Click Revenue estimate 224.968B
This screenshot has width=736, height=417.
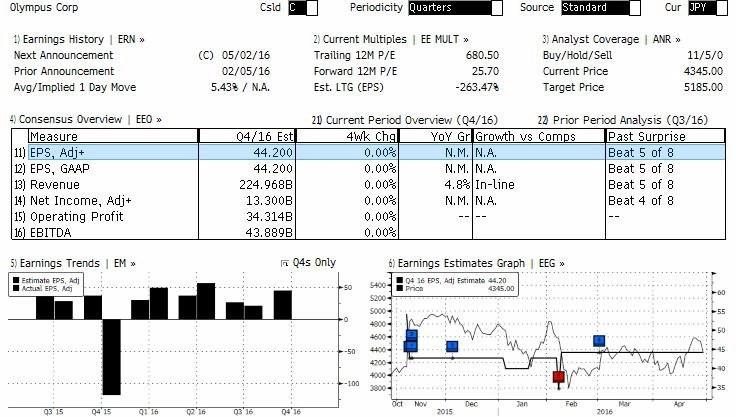tap(266, 185)
